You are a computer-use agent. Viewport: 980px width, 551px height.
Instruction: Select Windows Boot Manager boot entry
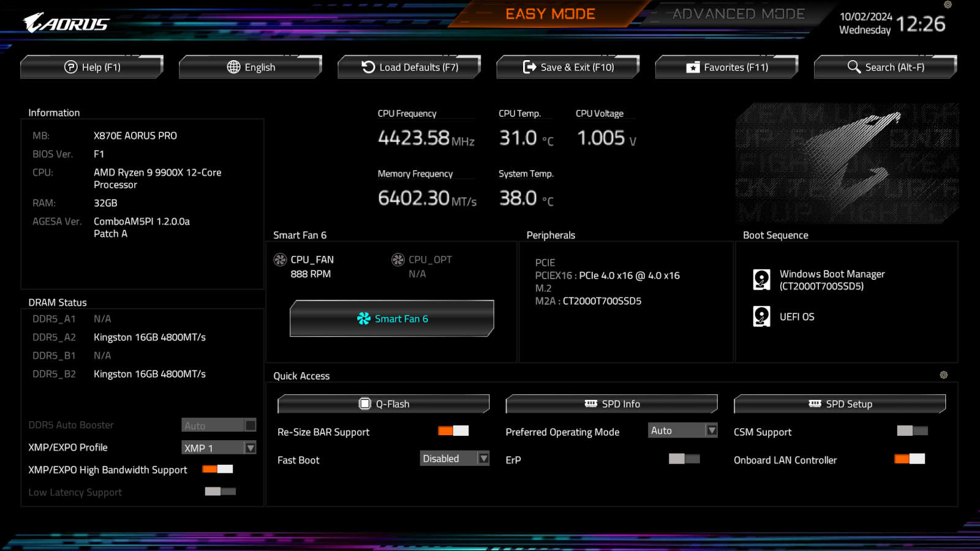click(x=832, y=280)
